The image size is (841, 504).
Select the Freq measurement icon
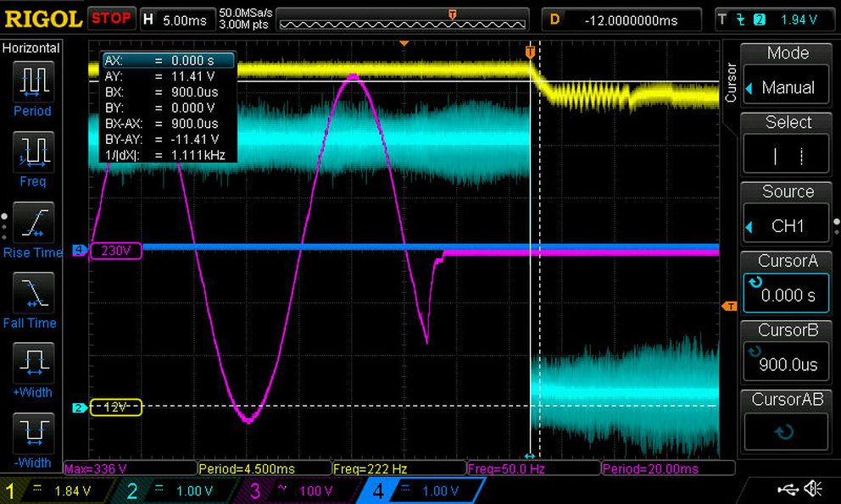(x=33, y=152)
